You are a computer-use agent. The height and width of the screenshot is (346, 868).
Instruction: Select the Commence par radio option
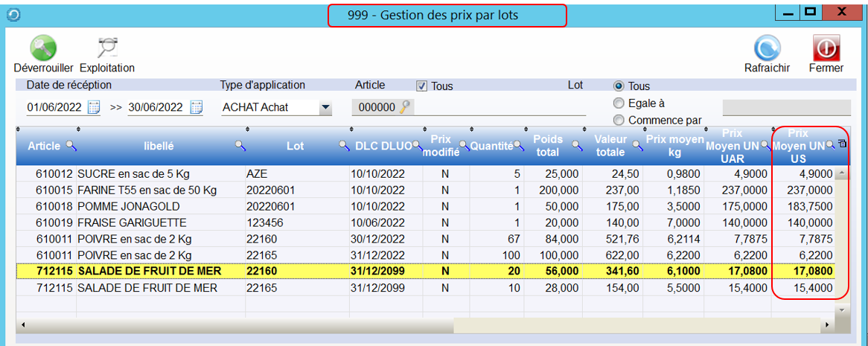tap(618, 120)
